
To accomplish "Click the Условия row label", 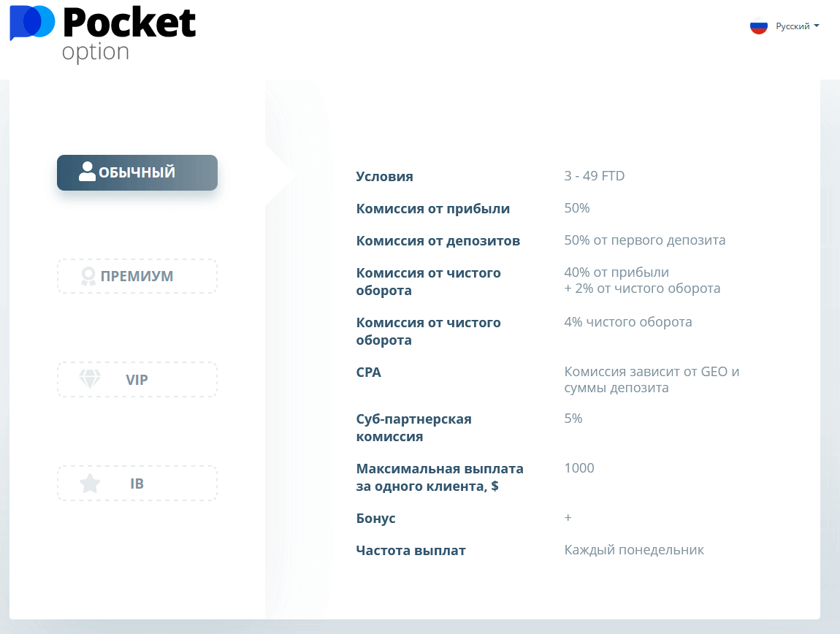I will pyautogui.click(x=384, y=177).
